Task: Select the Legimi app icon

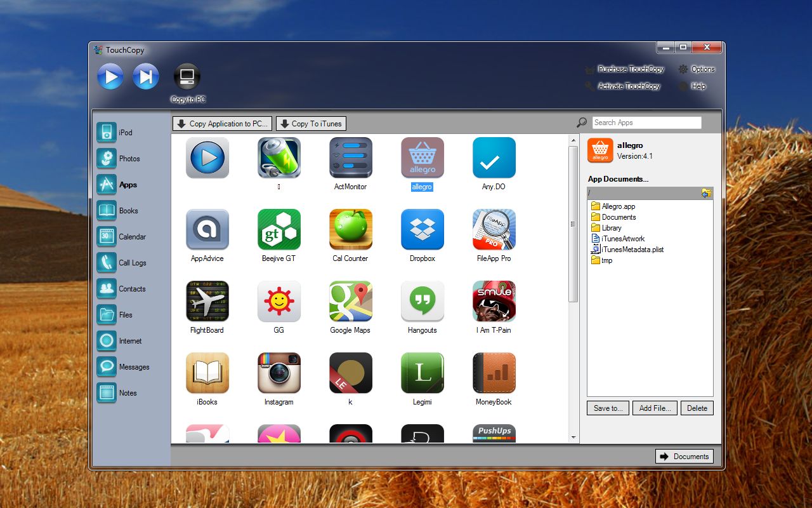Action: coord(422,373)
